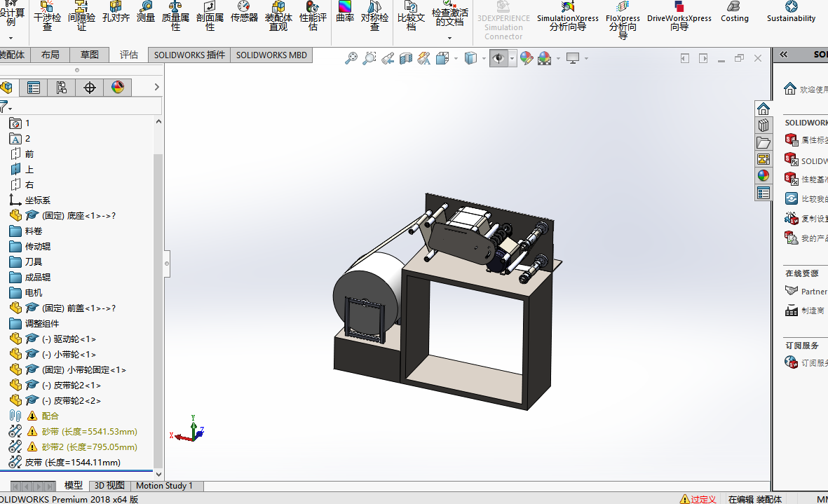This screenshot has height=504, width=828.
Task: Open Custom Properties task pane tab
Action: tap(763, 193)
